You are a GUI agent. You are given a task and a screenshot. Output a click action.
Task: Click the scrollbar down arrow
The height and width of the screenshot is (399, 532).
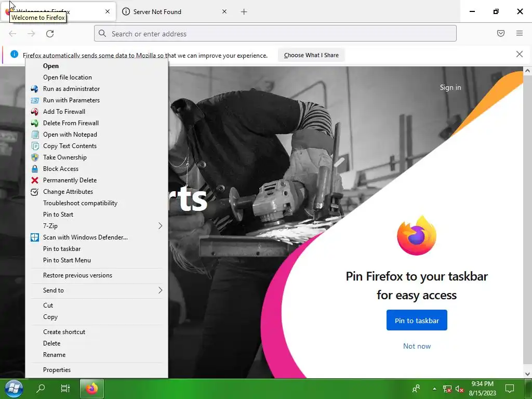click(x=527, y=374)
